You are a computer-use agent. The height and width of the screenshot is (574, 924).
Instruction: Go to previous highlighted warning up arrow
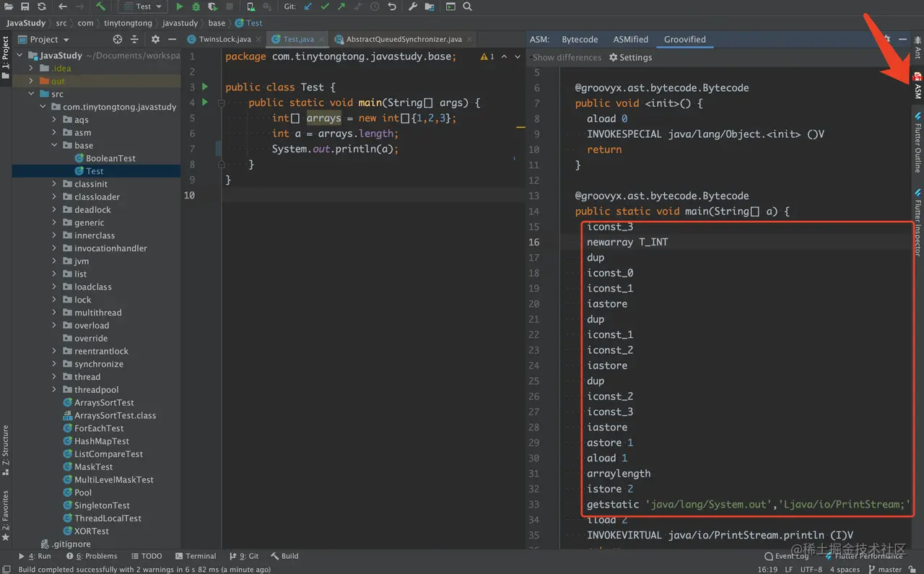[x=504, y=56]
